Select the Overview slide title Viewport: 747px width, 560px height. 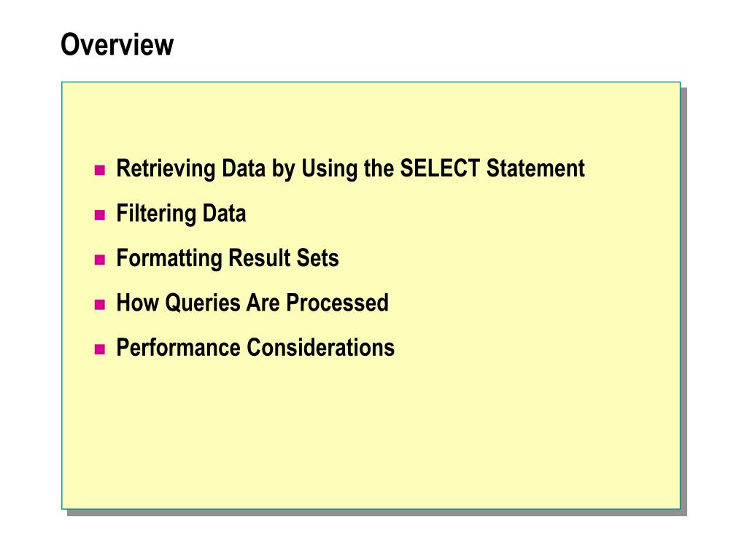tap(117, 44)
